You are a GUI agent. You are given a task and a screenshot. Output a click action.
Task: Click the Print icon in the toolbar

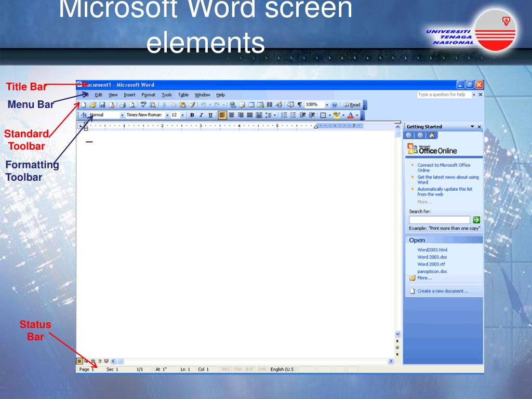[123, 105]
